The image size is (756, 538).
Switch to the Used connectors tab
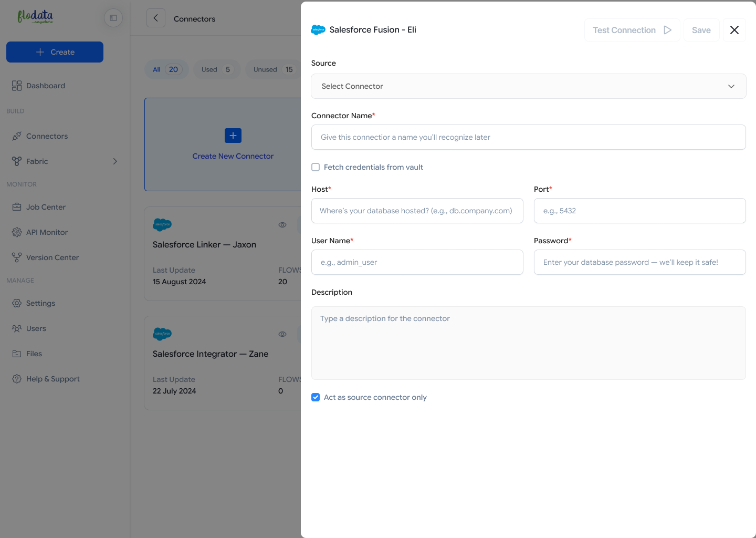click(x=216, y=69)
